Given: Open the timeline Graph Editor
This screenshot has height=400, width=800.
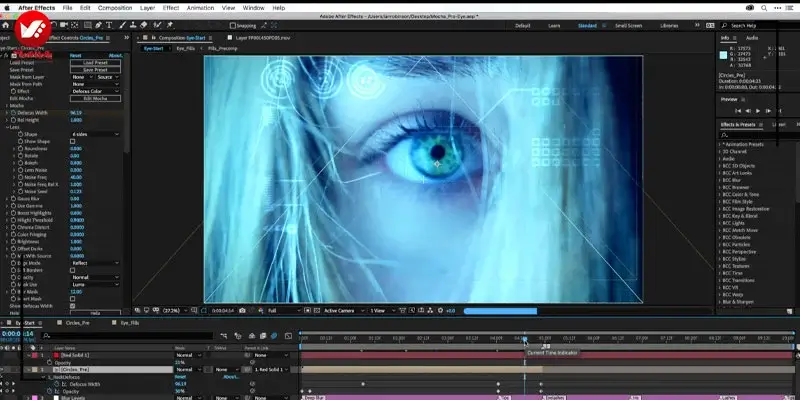Looking at the screenshot, I should pos(288,336).
